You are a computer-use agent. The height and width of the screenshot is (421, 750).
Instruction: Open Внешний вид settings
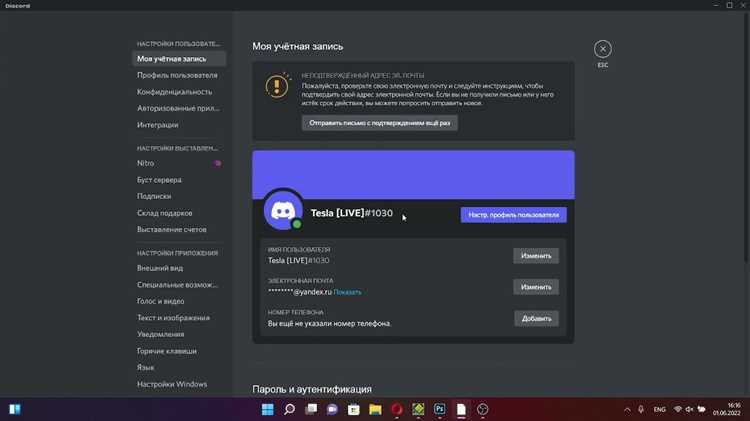point(179,268)
